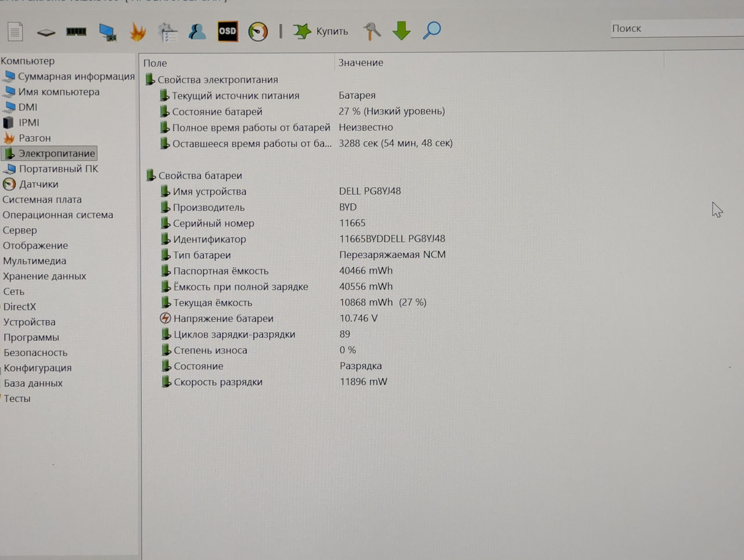Click the motherboard chip toolbar icon
This screenshot has width=744, height=560.
point(46,33)
